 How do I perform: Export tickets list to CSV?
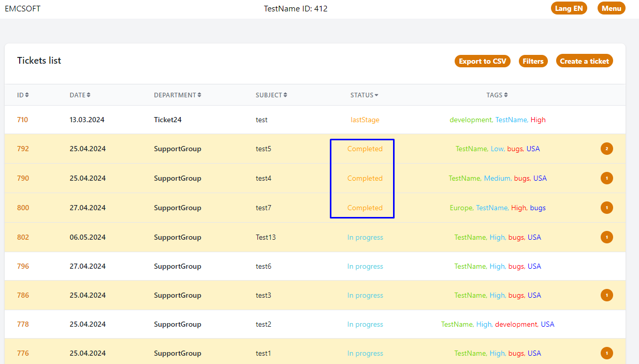point(482,61)
